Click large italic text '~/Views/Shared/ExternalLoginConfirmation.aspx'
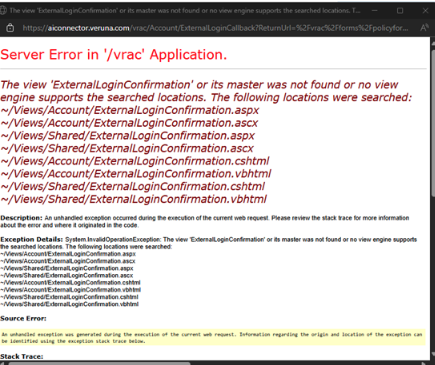 (127, 136)
